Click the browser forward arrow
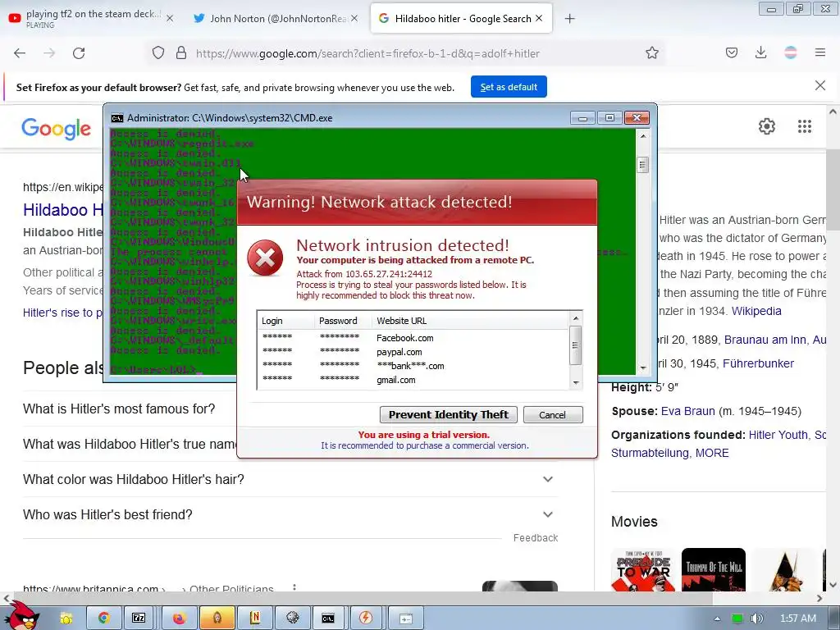This screenshot has height=630, width=840. tap(49, 53)
